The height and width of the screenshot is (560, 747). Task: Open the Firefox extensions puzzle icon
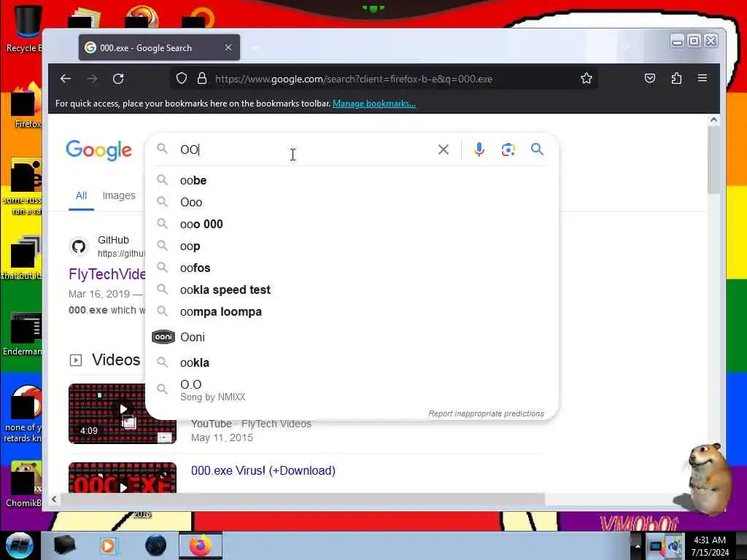[676, 78]
